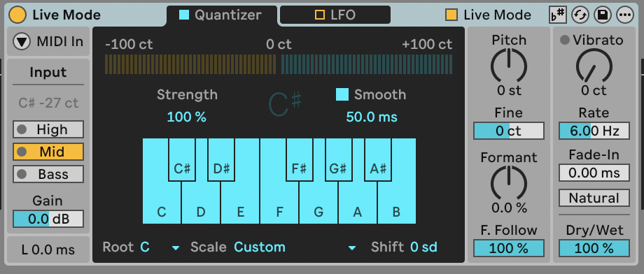Click the L 0.0 ms latency field
The image size is (644, 274).
coord(48,249)
